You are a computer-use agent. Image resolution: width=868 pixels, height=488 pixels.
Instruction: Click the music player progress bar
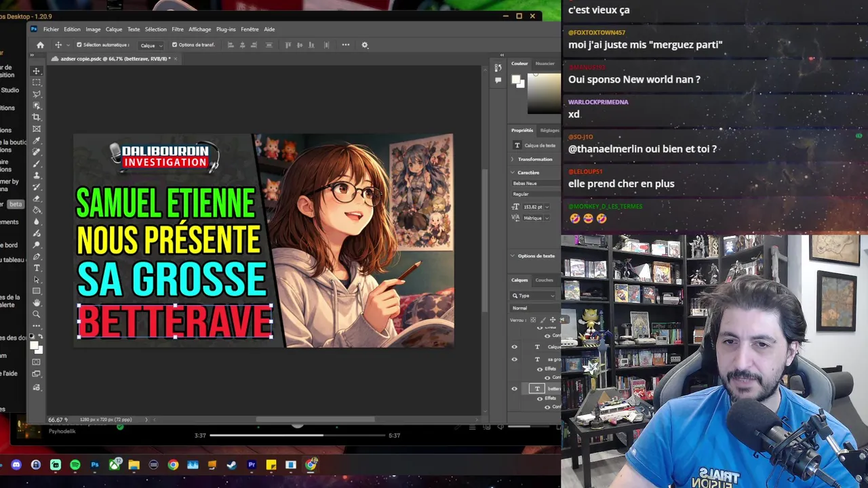pyautogui.click(x=298, y=435)
